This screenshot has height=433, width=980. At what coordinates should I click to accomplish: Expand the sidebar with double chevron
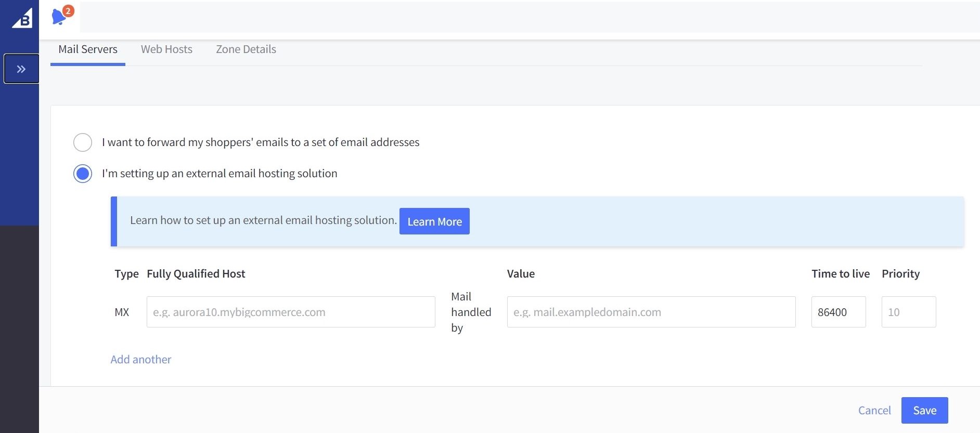pos(21,69)
